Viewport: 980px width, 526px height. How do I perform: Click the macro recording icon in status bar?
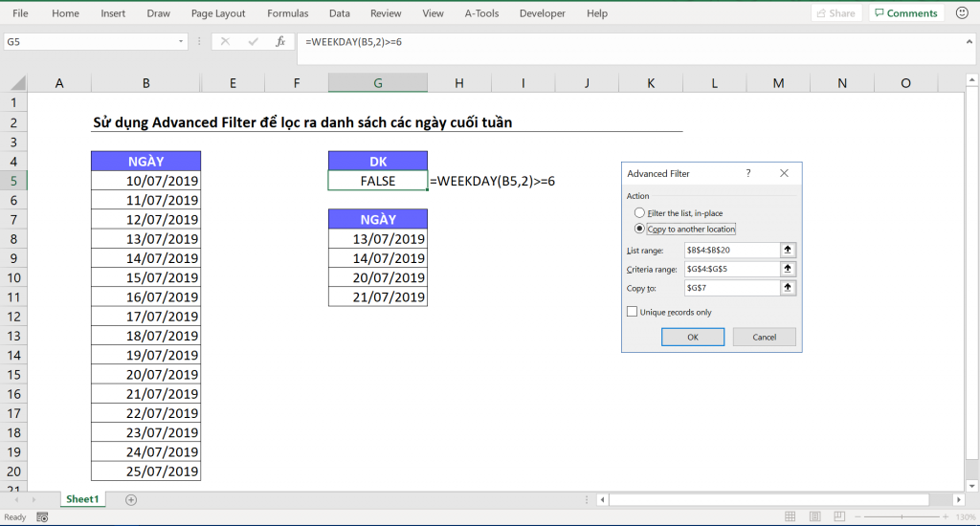tap(41, 517)
